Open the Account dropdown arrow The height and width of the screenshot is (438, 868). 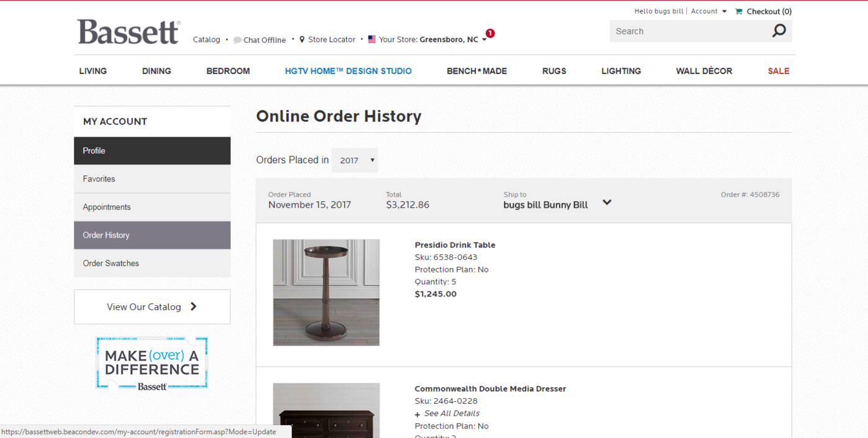[723, 11]
